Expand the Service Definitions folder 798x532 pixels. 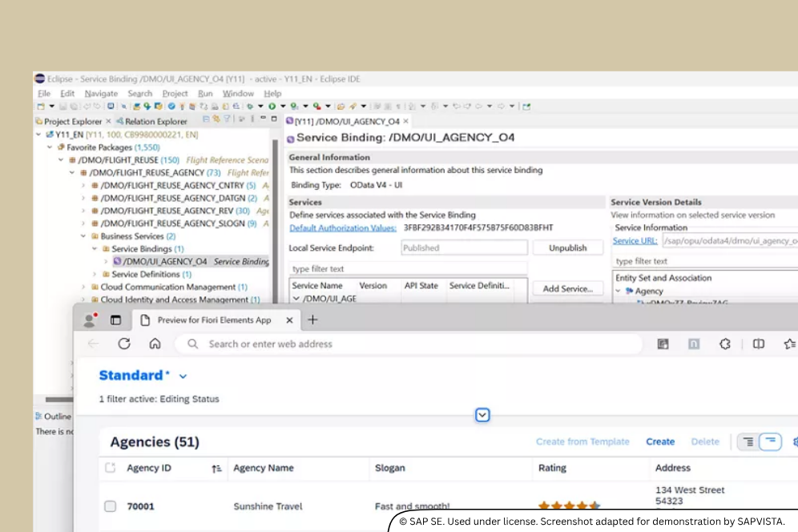click(x=95, y=274)
